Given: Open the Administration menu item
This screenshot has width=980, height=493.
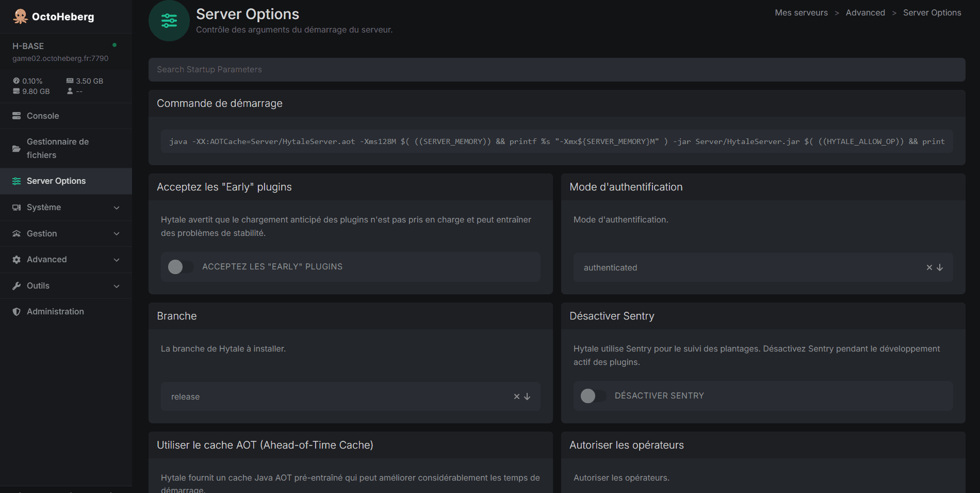Looking at the screenshot, I should (66, 311).
